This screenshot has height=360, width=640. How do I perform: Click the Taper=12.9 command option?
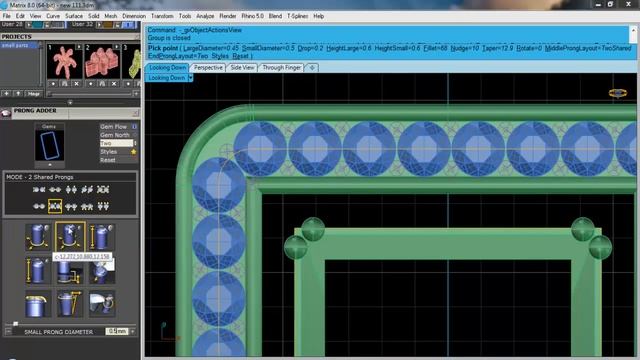point(498,48)
